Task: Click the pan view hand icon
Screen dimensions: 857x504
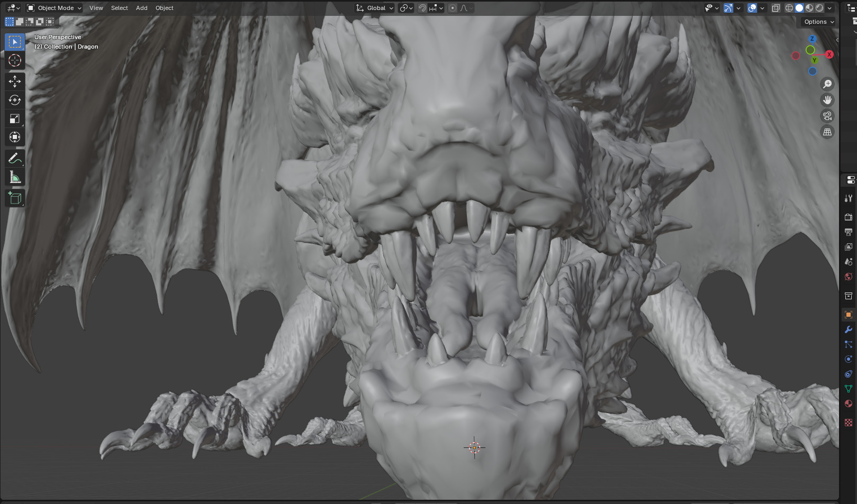Action: [827, 100]
